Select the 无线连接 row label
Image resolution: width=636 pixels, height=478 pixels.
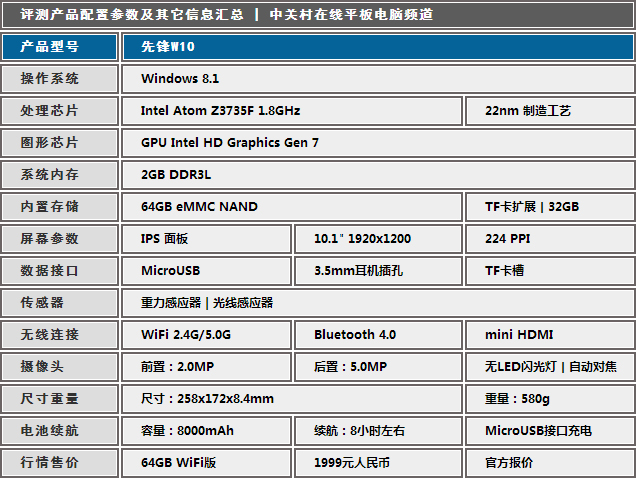click(60, 335)
